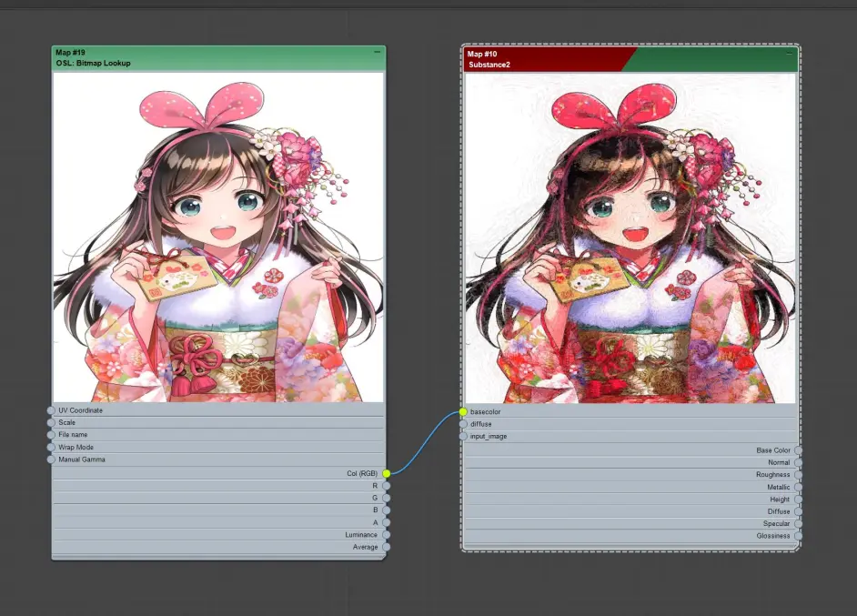Click the 'Metallic' row label
The height and width of the screenshot is (616, 857).
click(778, 487)
